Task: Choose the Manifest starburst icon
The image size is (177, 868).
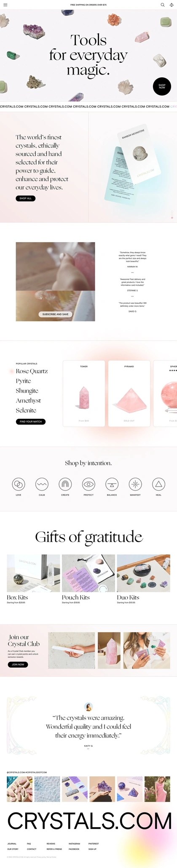Action: point(135,484)
